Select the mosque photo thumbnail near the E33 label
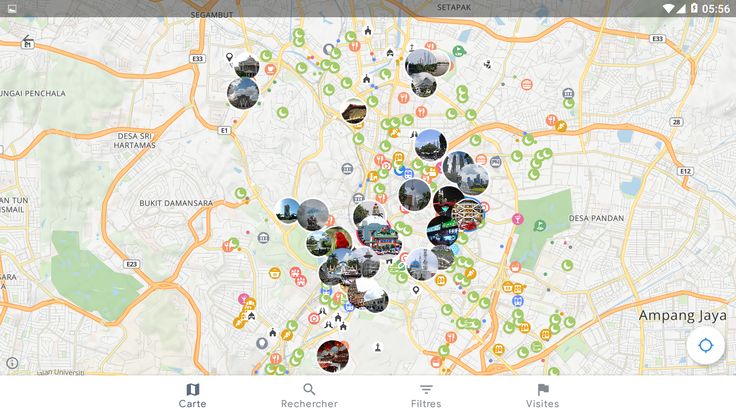The height and width of the screenshot is (414, 736). [x=246, y=66]
